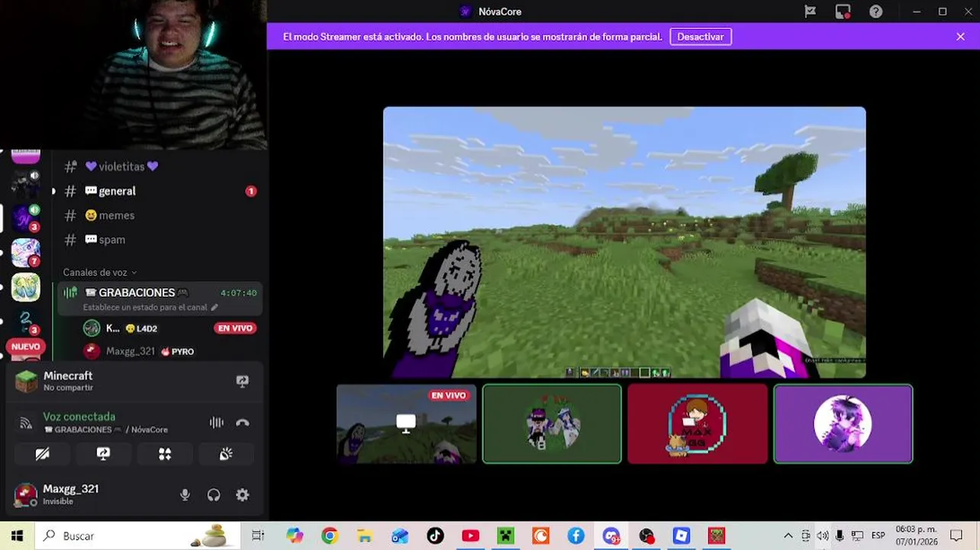Click the flag icon in title bar

[811, 11]
